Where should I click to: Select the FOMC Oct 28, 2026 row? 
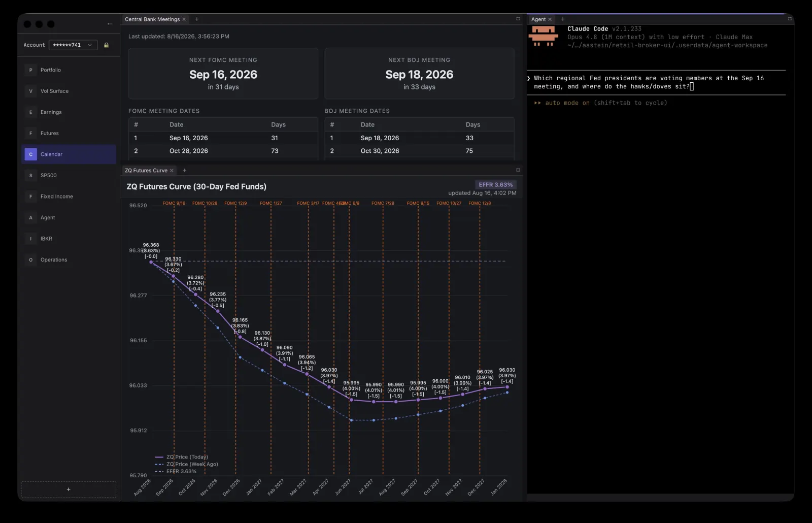click(x=223, y=151)
